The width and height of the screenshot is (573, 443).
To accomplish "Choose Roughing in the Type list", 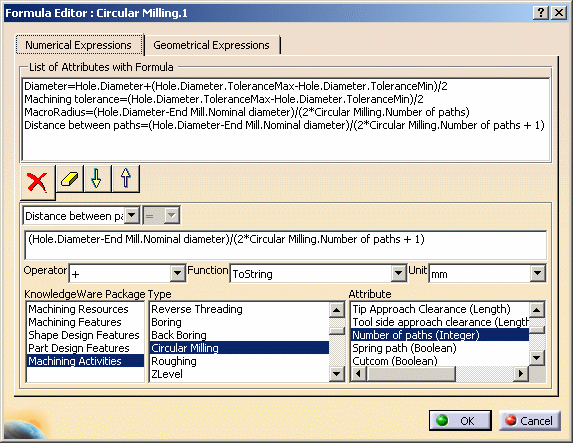I will (174, 361).
